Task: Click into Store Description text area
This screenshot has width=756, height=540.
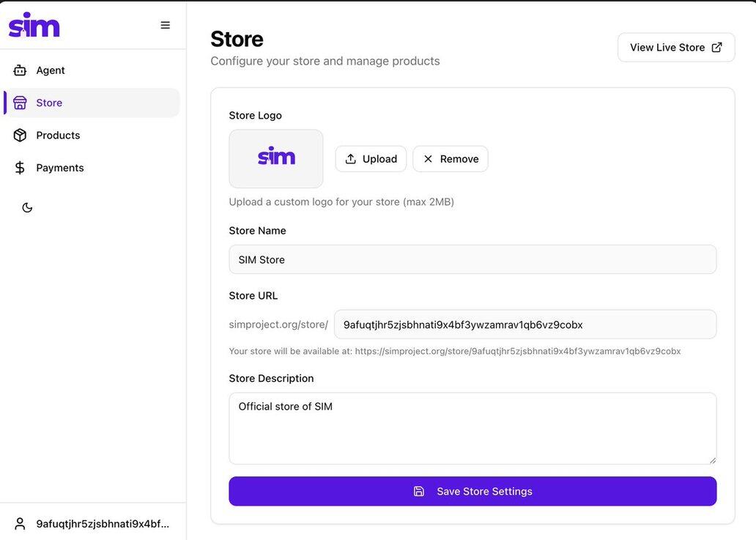Action: click(x=472, y=428)
